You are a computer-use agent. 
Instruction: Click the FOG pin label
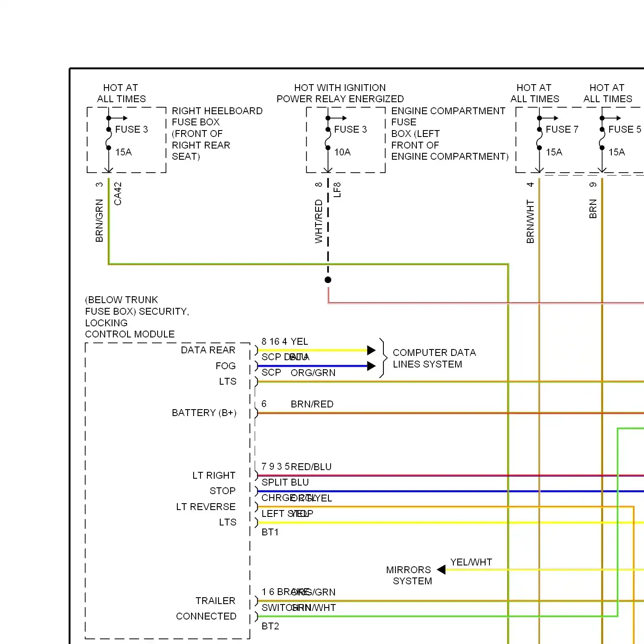coord(225,366)
